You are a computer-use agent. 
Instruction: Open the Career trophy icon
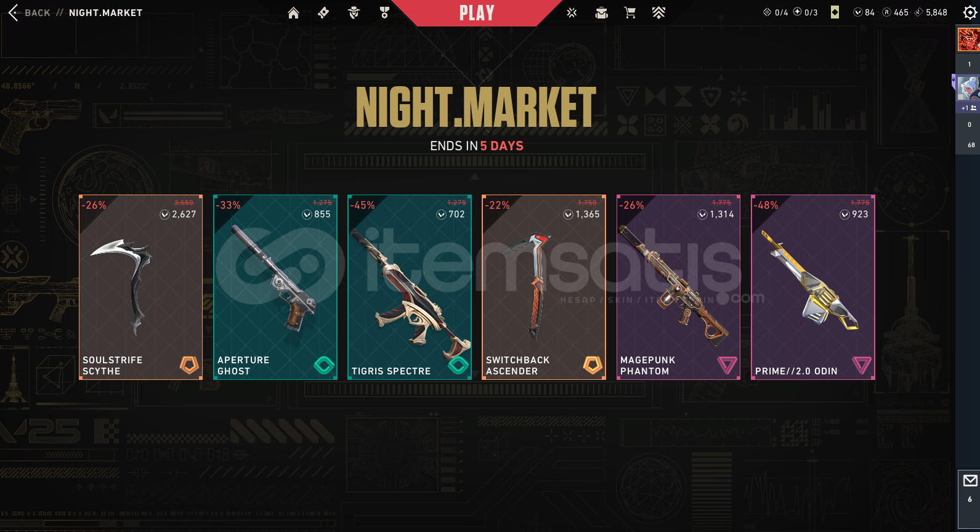click(x=384, y=13)
